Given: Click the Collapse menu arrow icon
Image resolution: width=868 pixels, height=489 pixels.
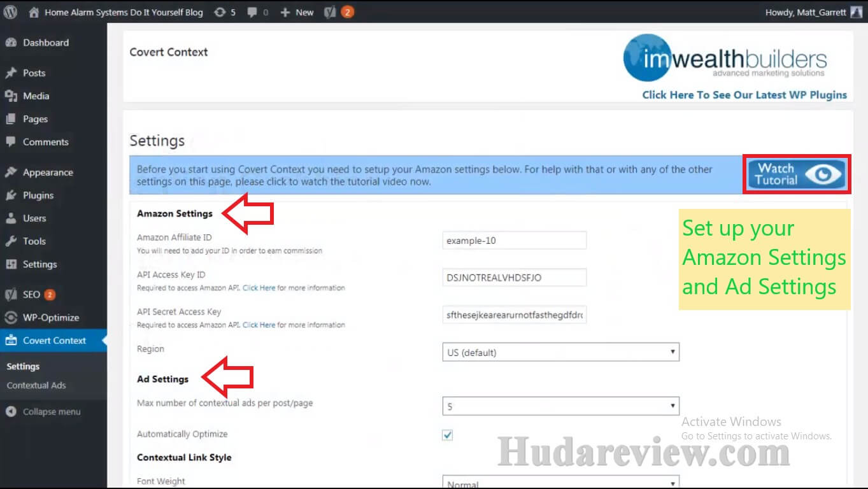Looking at the screenshot, I should click(x=11, y=412).
